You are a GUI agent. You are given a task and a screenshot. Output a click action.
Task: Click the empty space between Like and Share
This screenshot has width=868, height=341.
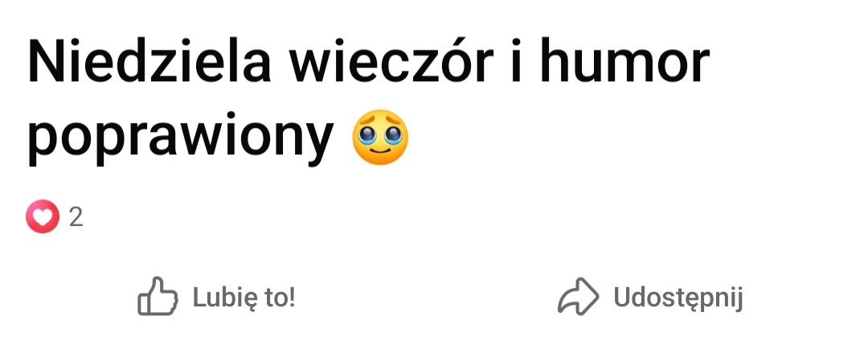[x=426, y=298]
